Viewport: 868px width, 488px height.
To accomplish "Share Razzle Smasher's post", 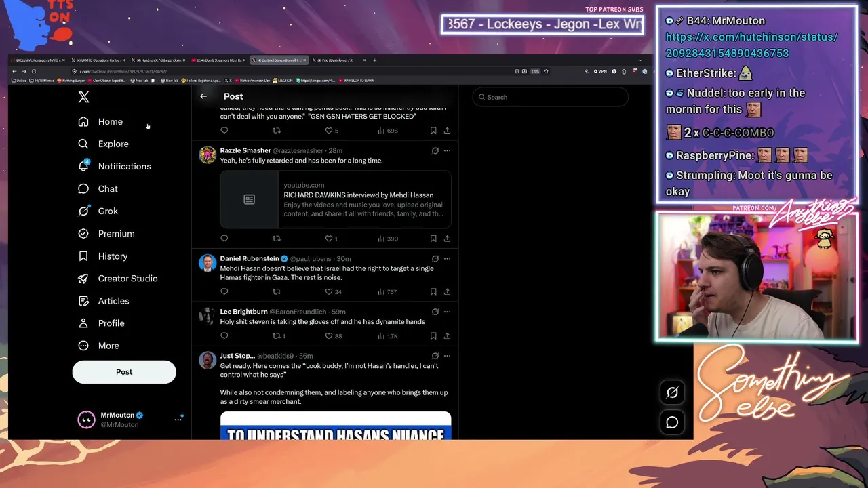I will click(x=447, y=239).
